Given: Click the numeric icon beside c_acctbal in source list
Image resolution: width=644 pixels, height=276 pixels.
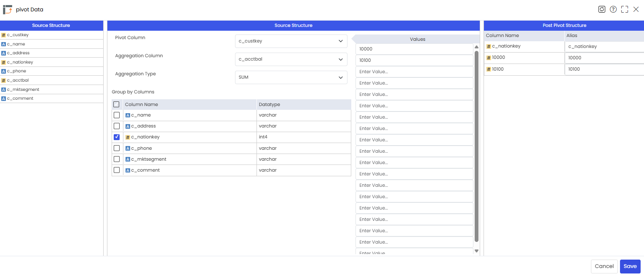Looking at the screenshot, I should (x=3, y=80).
